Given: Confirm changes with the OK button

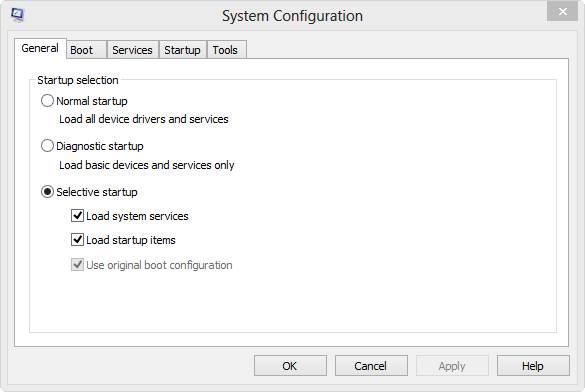Looking at the screenshot, I should tap(290, 366).
